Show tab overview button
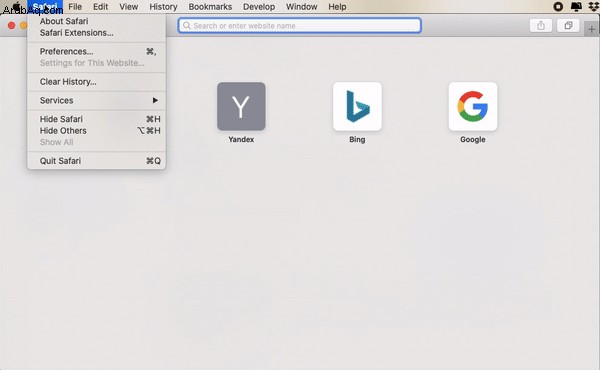This screenshot has height=370, width=600. point(568,26)
